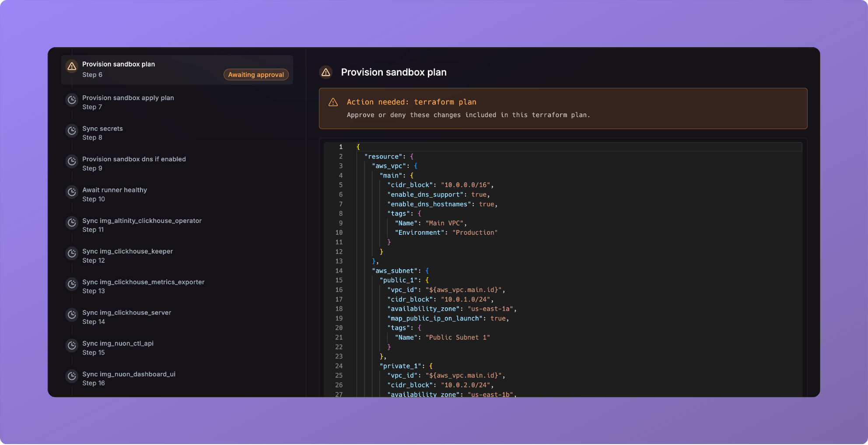
Task: Click Provision sandbox plan main heading
Action: (x=394, y=73)
